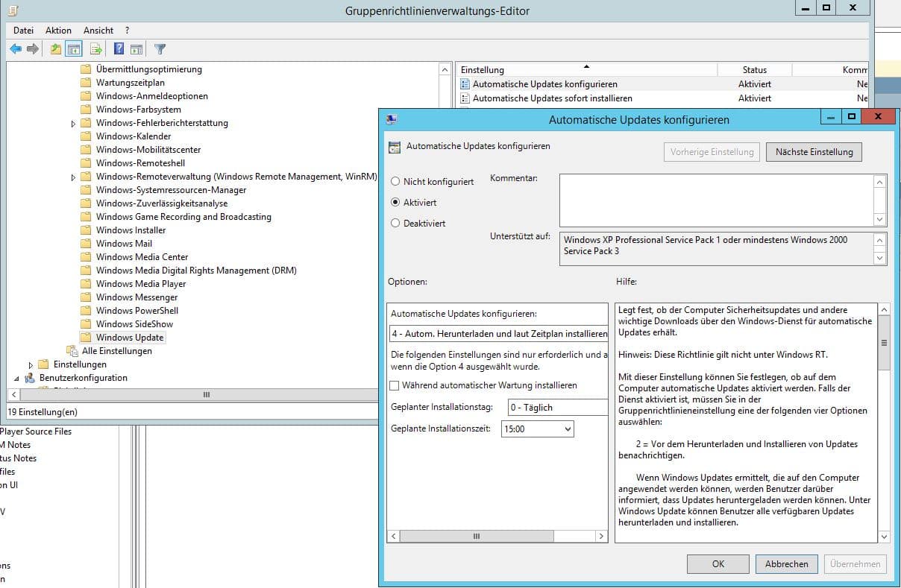Select Windows-Zuverlässigkeitsanalyse in tree
The image size is (901, 588).
click(x=161, y=203)
